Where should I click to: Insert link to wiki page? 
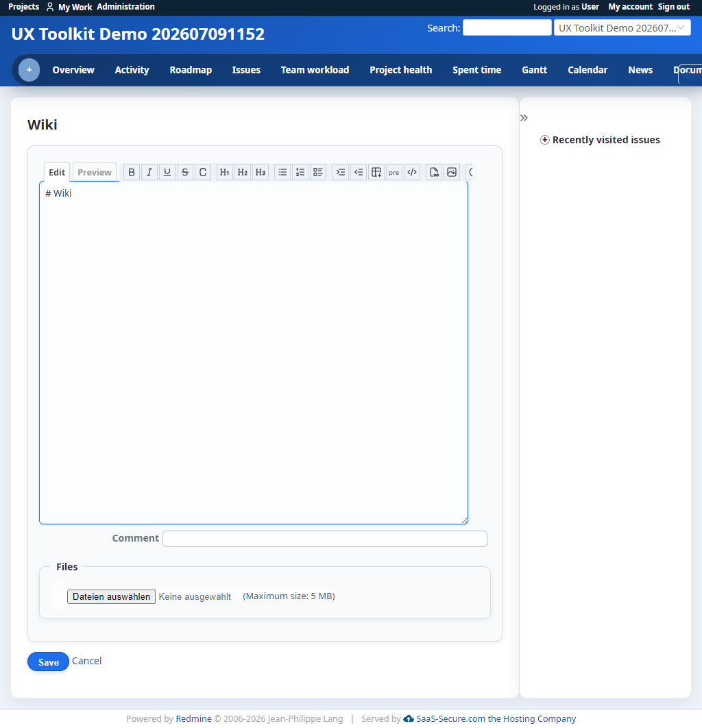434,172
